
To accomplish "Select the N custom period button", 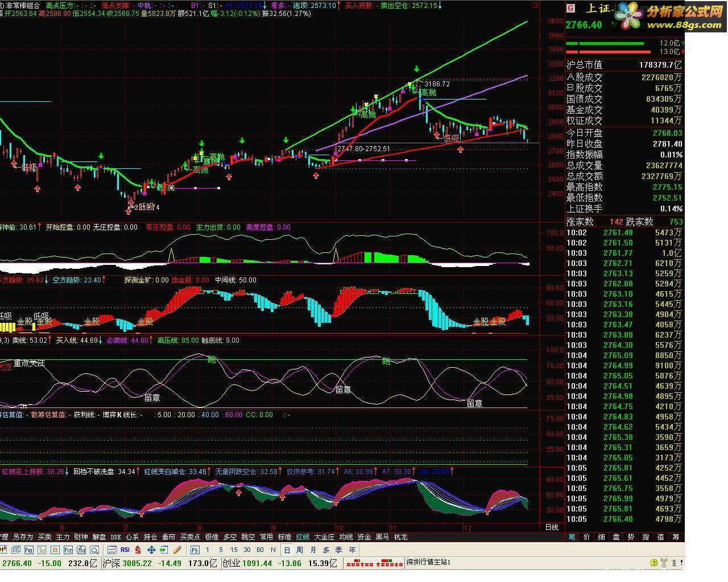I will 273,550.
